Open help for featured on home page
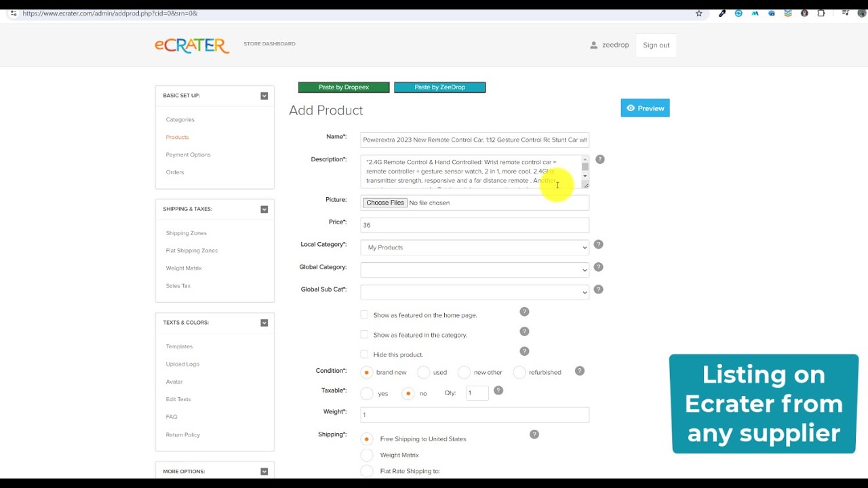Viewport: 868px width, 488px height. click(x=524, y=312)
